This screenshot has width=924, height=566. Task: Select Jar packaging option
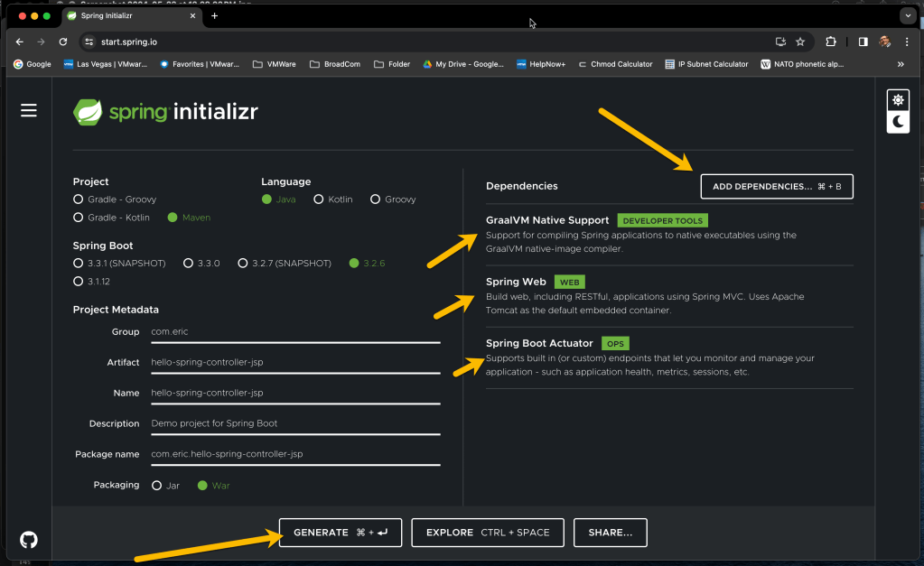click(157, 486)
